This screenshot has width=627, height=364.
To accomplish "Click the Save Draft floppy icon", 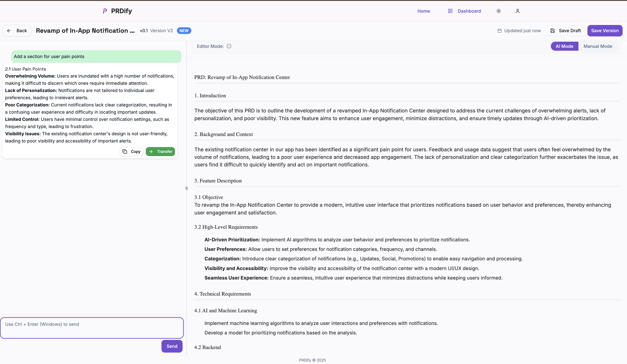I will pyautogui.click(x=552, y=31).
